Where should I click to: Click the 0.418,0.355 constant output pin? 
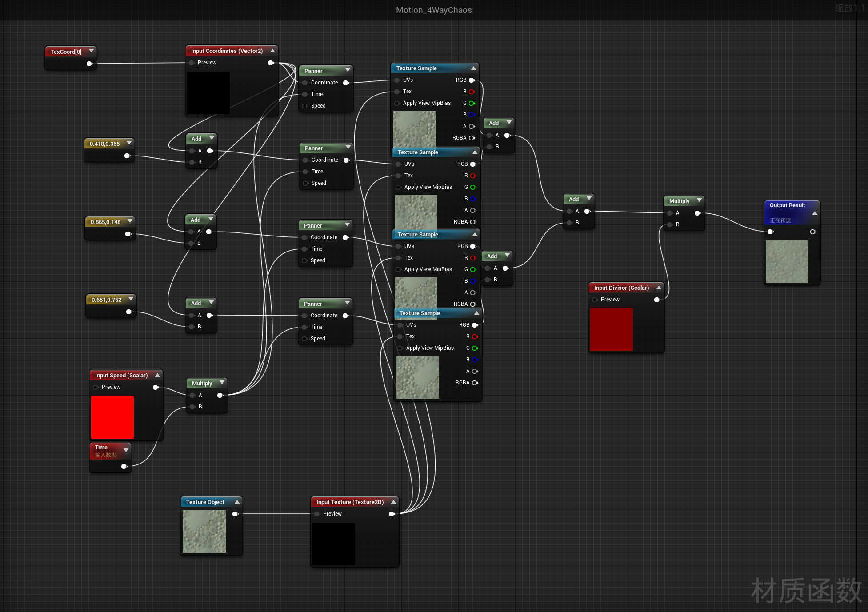(127, 156)
